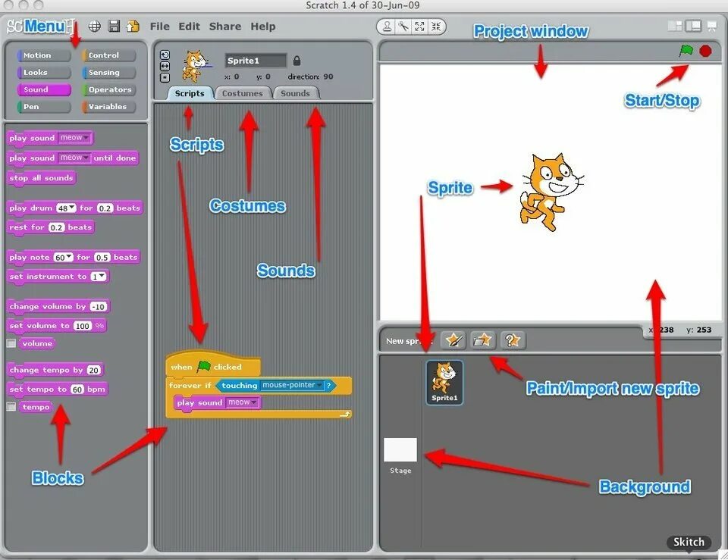Image resolution: width=728 pixels, height=560 pixels.
Task: Click the 100 field in set volume
Action: 82,326
